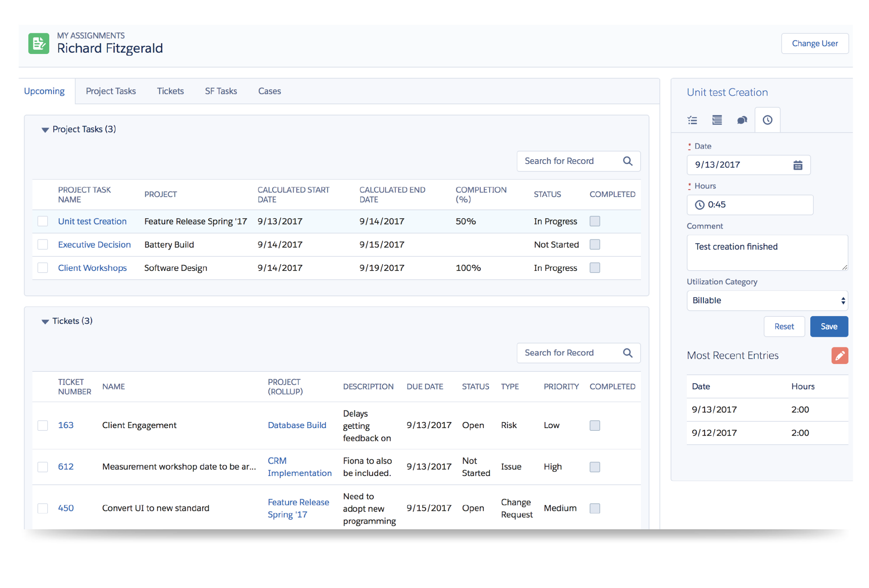This screenshot has width=869, height=588.
Task: Select the row checkbox for Unit test Creation
Action: tap(43, 221)
